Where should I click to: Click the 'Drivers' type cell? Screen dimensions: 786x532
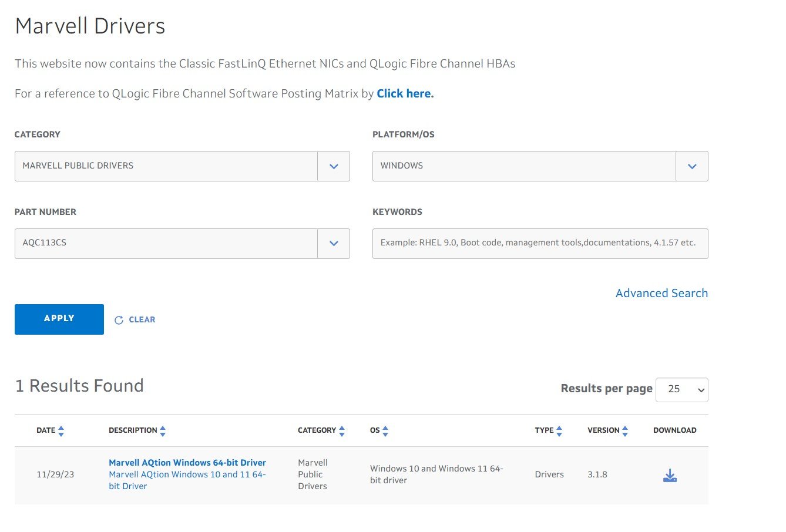549,474
